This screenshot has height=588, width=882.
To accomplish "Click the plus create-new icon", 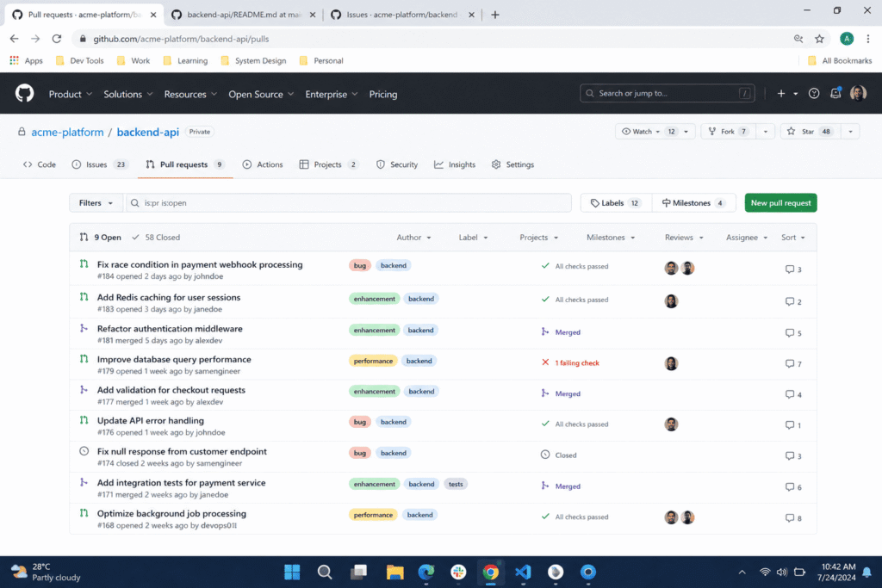I will click(780, 93).
